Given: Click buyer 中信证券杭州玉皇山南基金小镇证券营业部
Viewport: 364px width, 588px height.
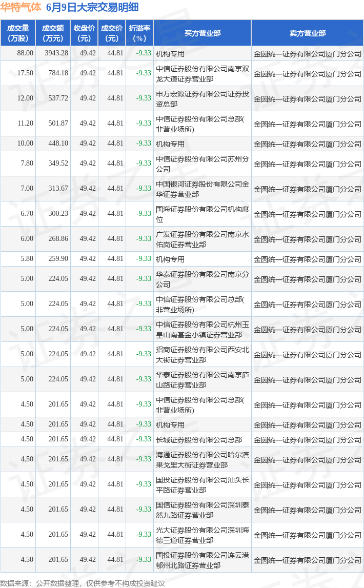Looking at the screenshot, I should pyautogui.click(x=203, y=330).
